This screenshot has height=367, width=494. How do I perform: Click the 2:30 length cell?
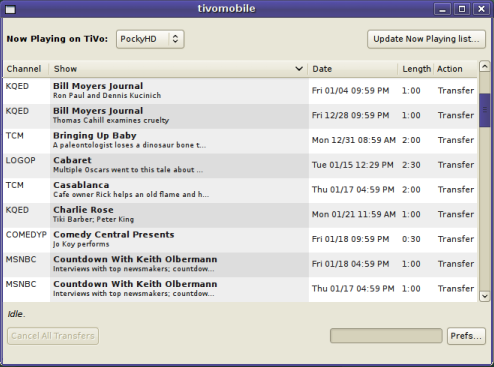(411, 165)
